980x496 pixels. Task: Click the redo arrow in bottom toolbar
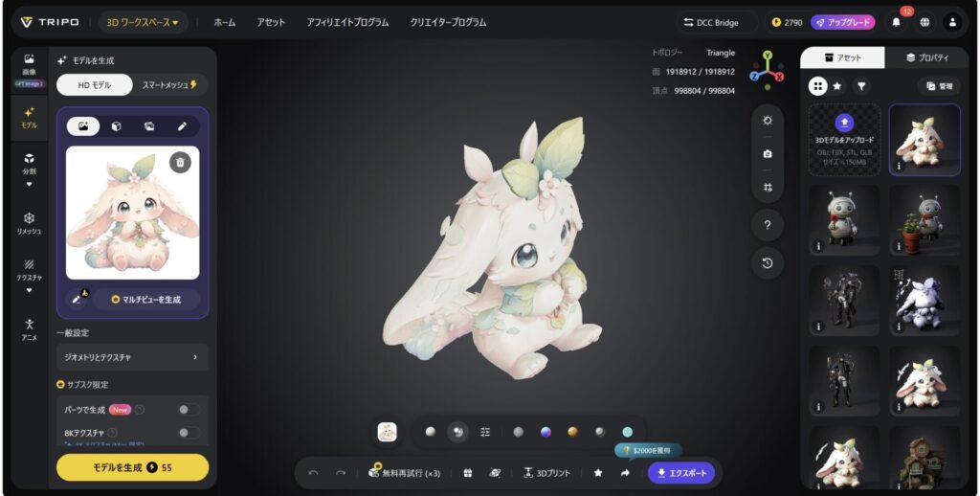341,473
